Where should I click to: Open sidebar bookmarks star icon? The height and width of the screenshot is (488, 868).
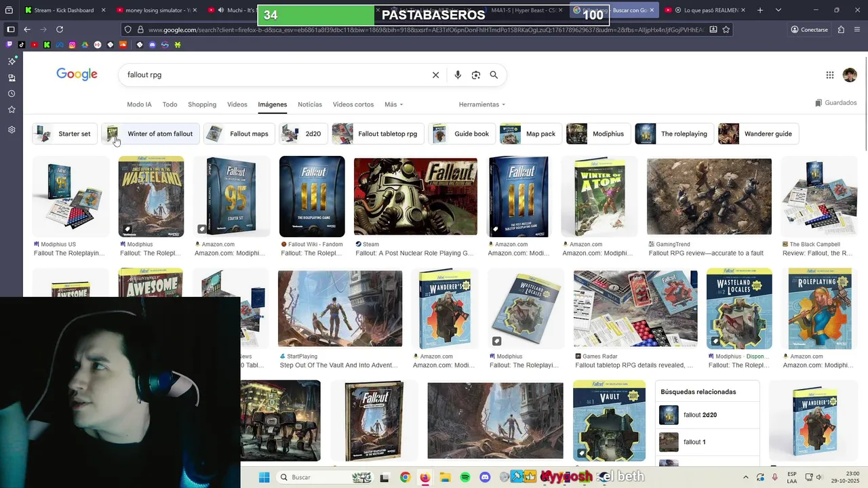point(12,110)
